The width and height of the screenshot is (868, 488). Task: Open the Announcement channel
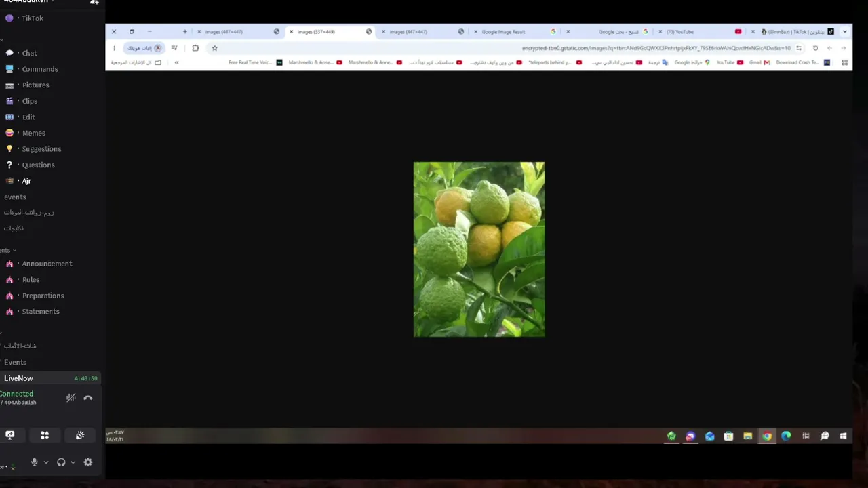tap(47, 264)
